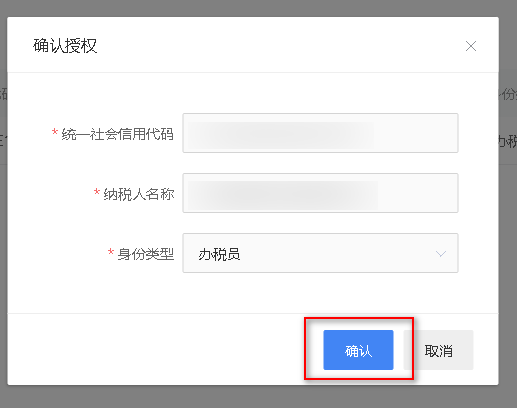This screenshot has width=517, height=408.
Task: Focus the 纳税人名称 input field
Action: coord(320,193)
